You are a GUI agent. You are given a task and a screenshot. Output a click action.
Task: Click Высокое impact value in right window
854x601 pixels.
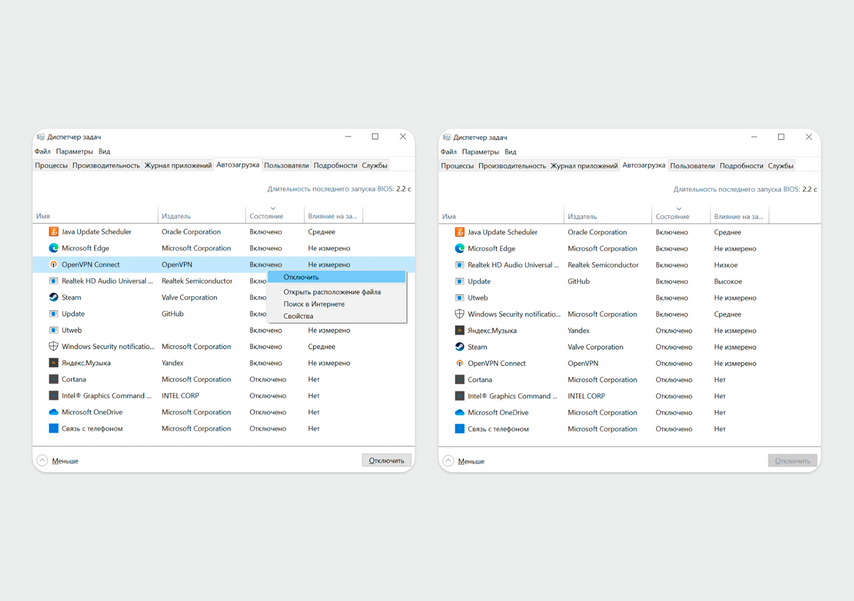click(728, 281)
